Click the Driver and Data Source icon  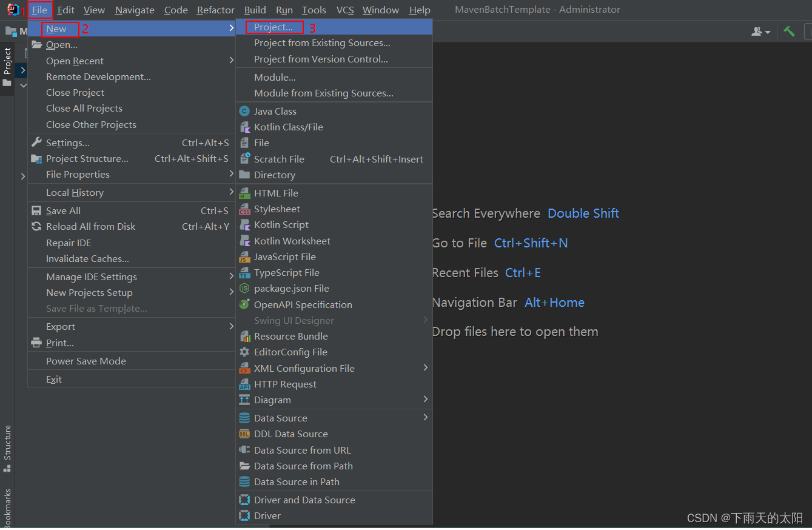coord(244,500)
